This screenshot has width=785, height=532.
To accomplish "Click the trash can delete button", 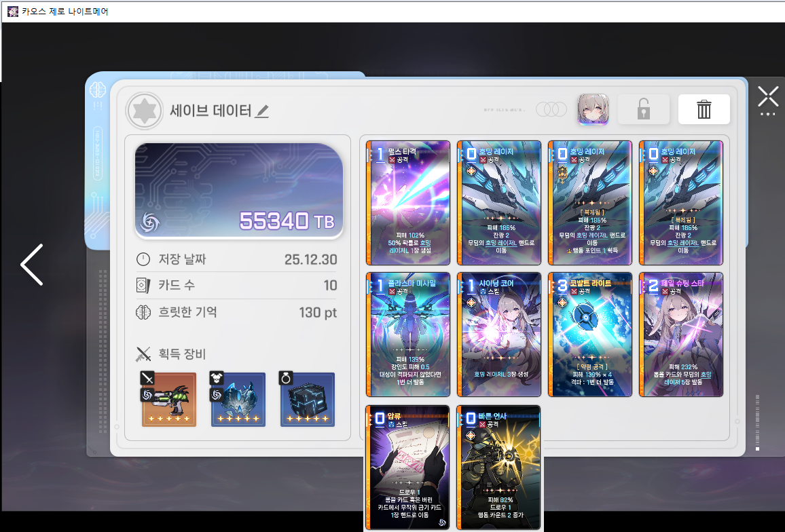I will pyautogui.click(x=704, y=109).
